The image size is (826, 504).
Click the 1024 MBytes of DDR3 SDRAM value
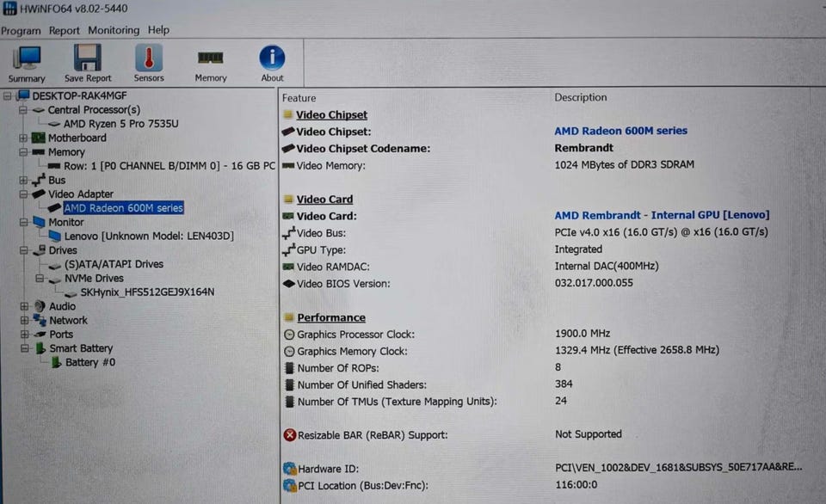(625, 165)
